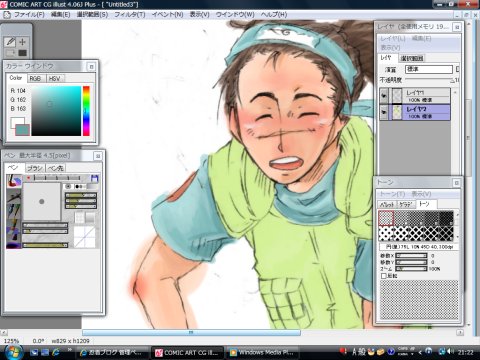480x360 pixels.
Task: Open the 演算 blend mode field showing 標準
Action: [x=429, y=69]
